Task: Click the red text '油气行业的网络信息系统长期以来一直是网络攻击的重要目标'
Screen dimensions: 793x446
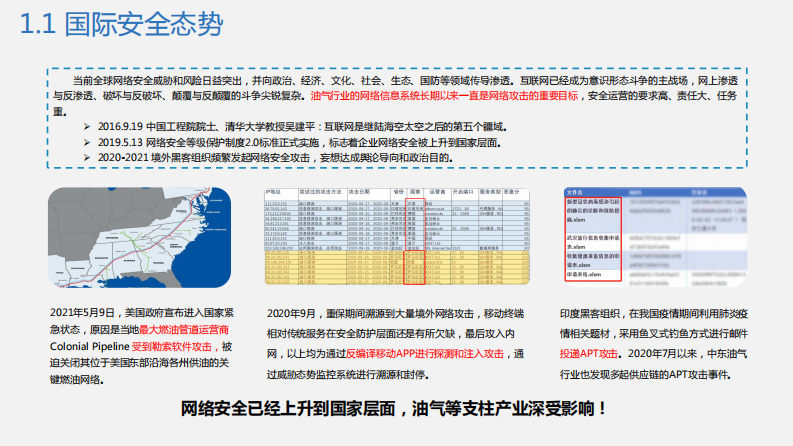Action: pyautogui.click(x=444, y=96)
